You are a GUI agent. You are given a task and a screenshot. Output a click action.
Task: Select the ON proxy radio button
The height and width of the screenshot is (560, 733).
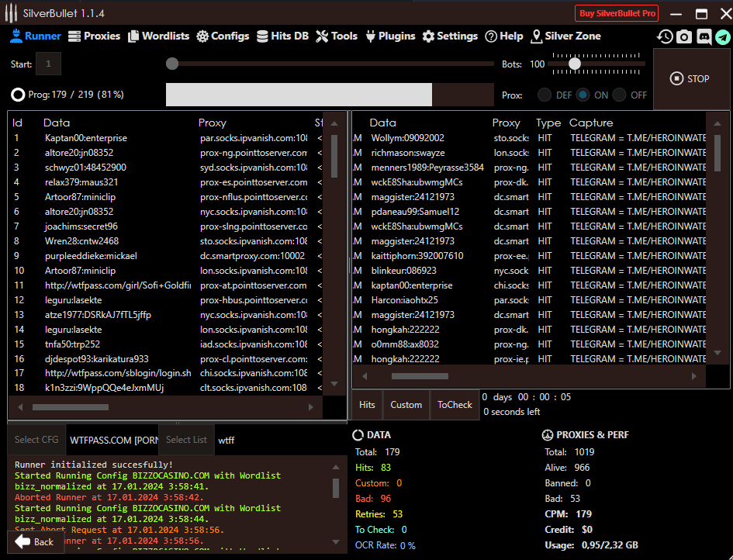point(583,95)
